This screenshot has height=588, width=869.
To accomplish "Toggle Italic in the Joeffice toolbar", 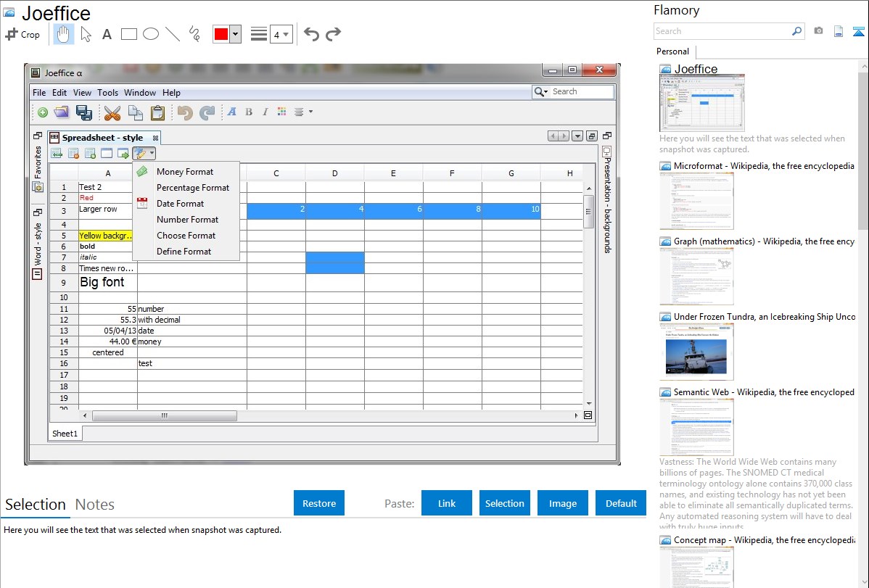I will [265, 112].
